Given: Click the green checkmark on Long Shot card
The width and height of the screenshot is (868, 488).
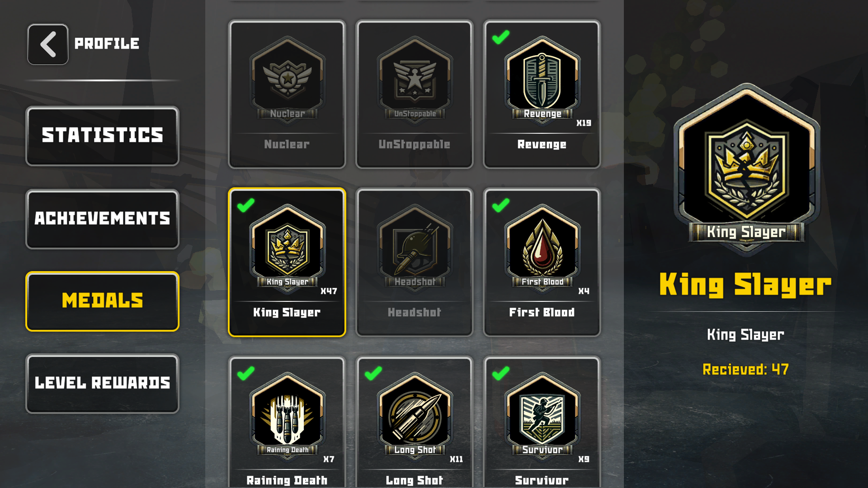Looking at the screenshot, I should (x=373, y=373).
